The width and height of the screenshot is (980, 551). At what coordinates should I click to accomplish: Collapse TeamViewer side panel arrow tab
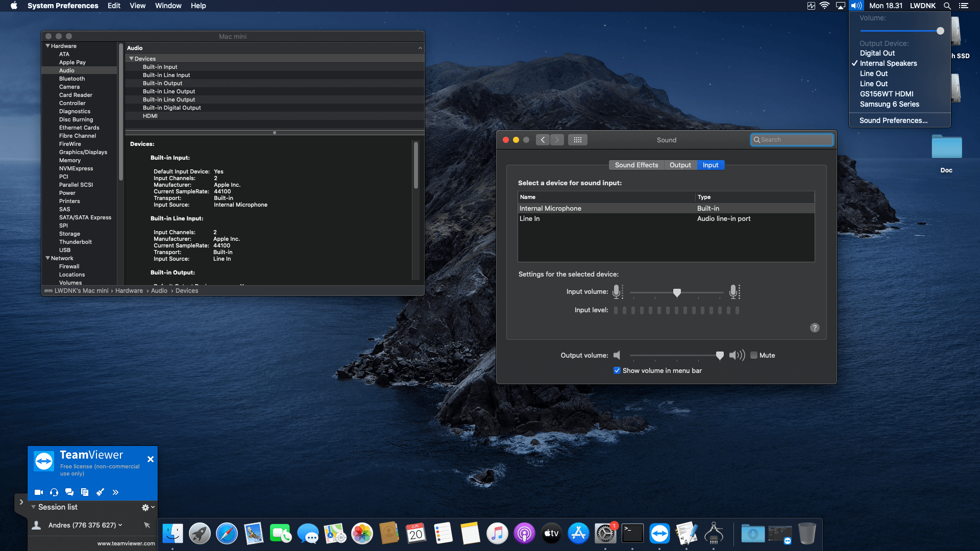tap(21, 502)
